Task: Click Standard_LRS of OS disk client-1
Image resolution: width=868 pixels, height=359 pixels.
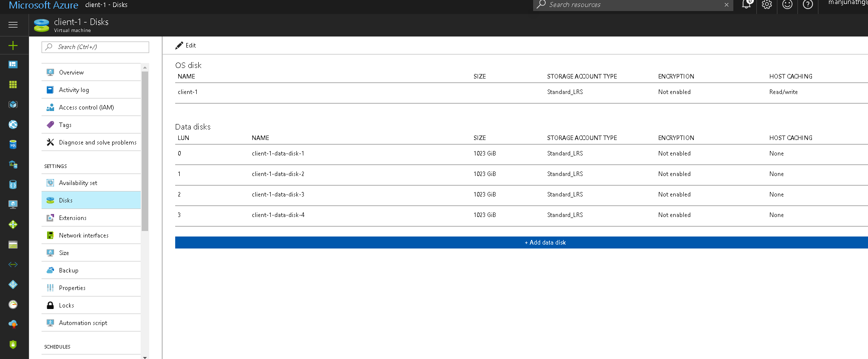Action: click(x=565, y=92)
